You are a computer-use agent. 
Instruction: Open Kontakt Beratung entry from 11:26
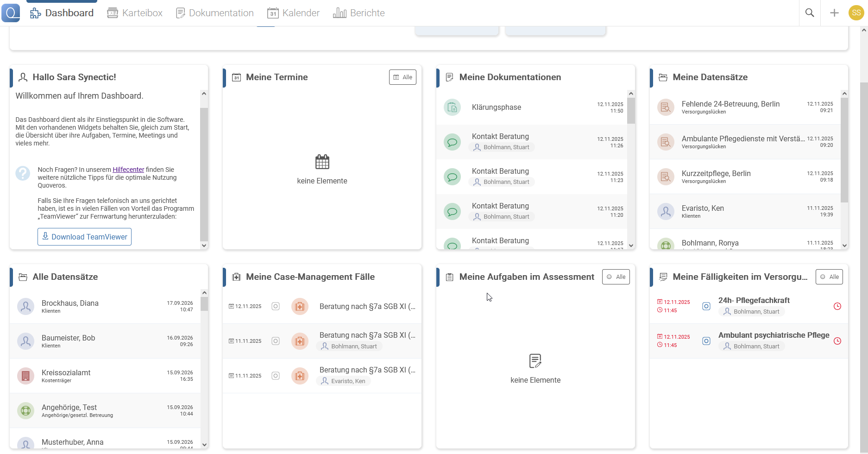pyautogui.click(x=532, y=142)
